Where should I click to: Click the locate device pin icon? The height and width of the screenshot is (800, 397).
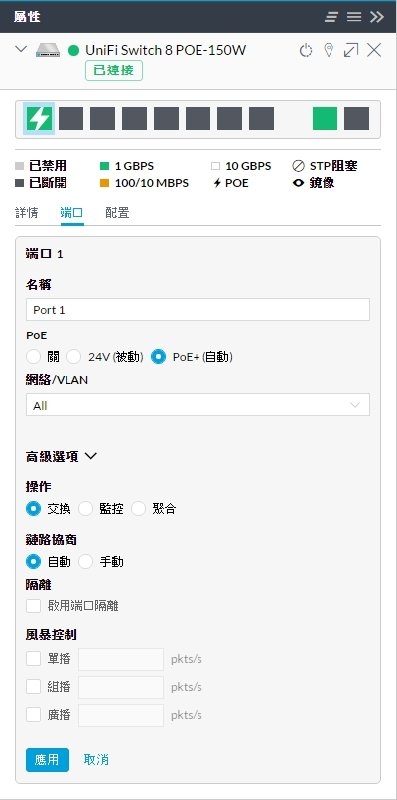[329, 50]
